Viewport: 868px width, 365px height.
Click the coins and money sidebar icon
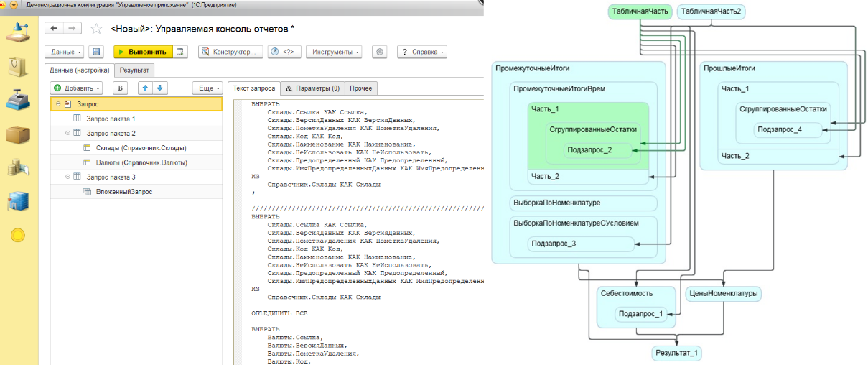(x=18, y=167)
